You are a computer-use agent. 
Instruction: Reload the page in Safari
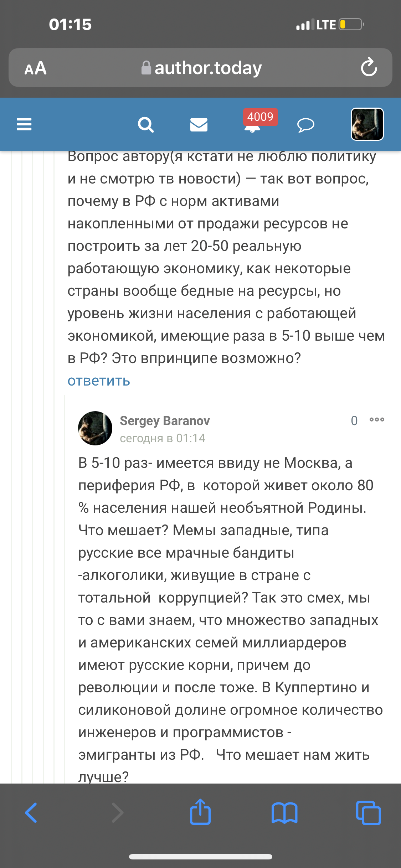pyautogui.click(x=369, y=67)
